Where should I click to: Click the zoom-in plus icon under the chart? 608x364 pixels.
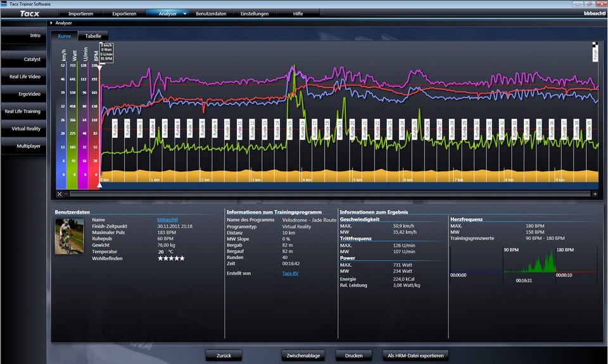coord(595,194)
